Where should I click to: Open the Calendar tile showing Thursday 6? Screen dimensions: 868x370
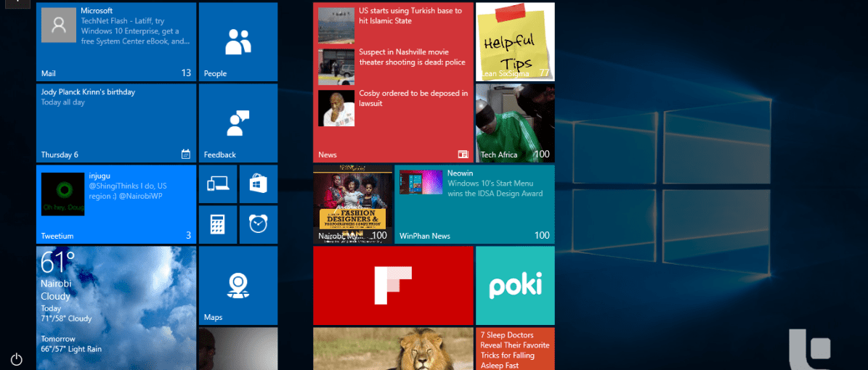tap(116, 123)
